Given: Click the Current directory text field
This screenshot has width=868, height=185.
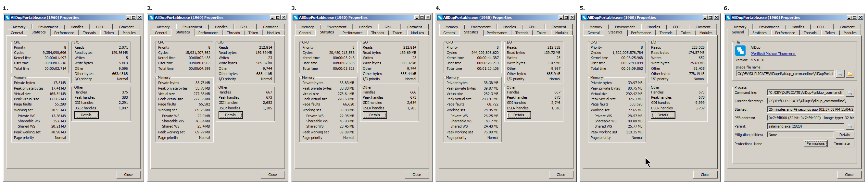Looking at the screenshot, I should click(810, 101).
